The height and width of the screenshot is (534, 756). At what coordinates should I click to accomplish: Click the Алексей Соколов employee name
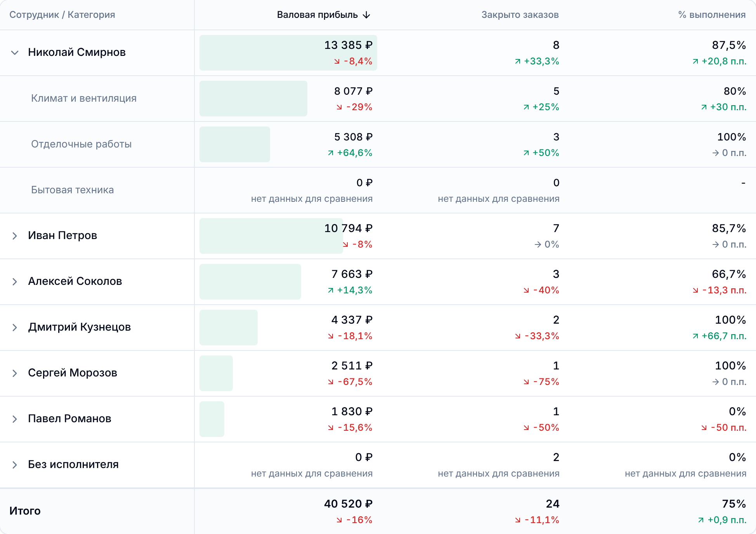coord(75,281)
